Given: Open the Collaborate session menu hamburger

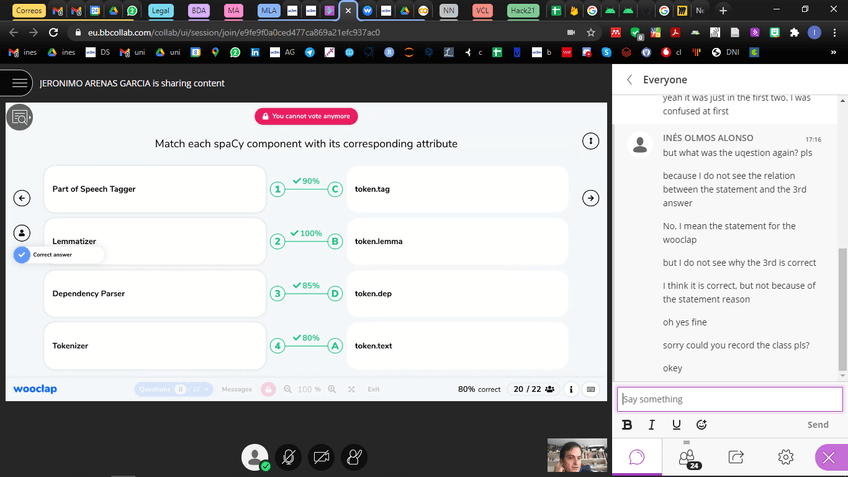Looking at the screenshot, I should pos(17,83).
